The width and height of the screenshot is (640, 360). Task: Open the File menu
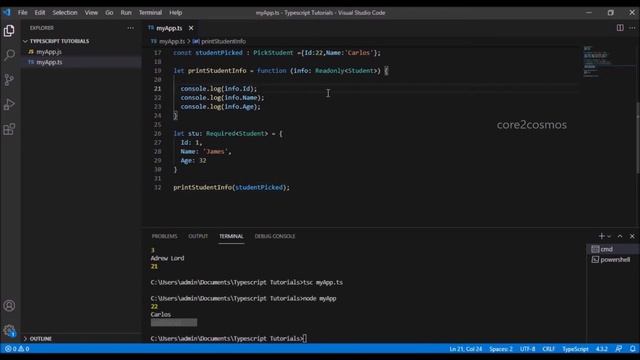(x=22, y=13)
